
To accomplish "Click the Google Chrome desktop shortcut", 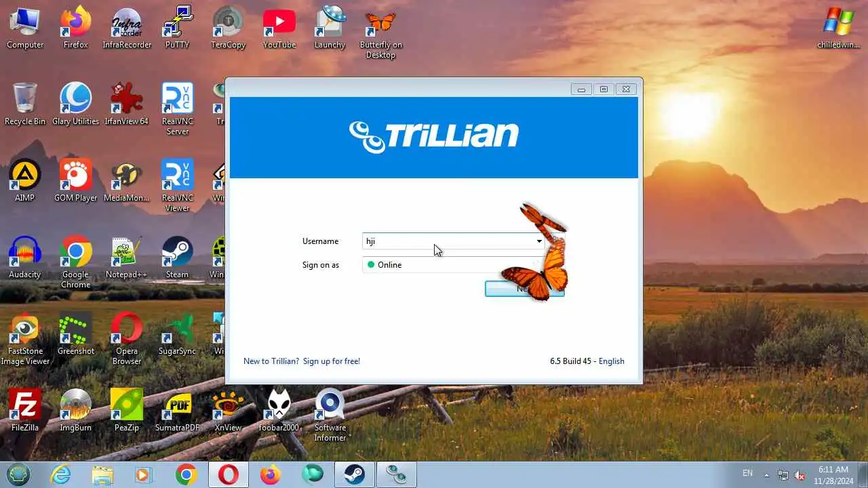I will tap(76, 262).
